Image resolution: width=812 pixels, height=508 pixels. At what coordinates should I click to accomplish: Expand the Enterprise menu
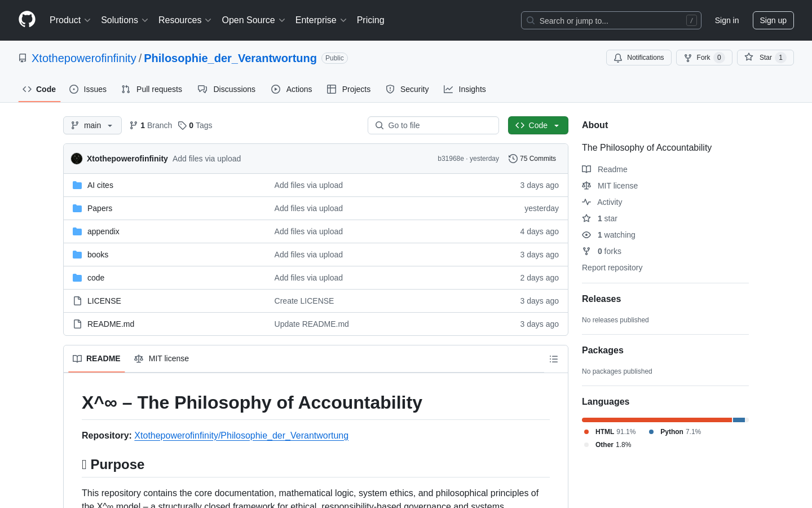pos(321,20)
